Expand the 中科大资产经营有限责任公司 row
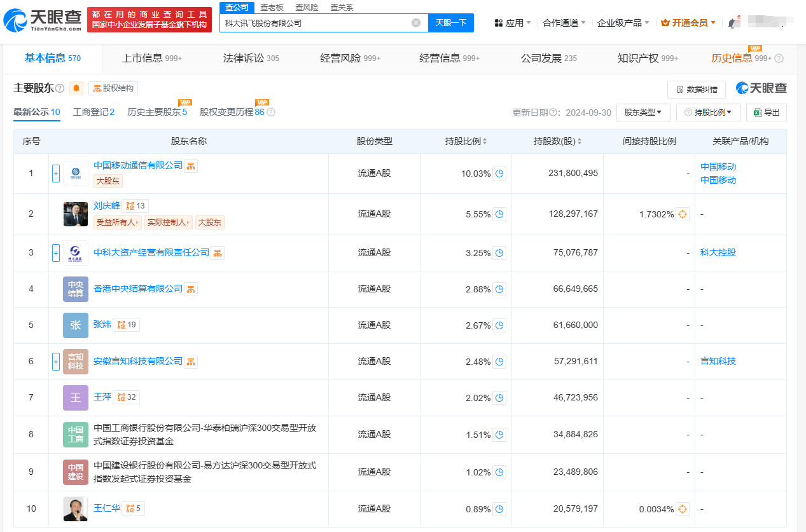Screen dimensions: 806x532 [x=56, y=252]
